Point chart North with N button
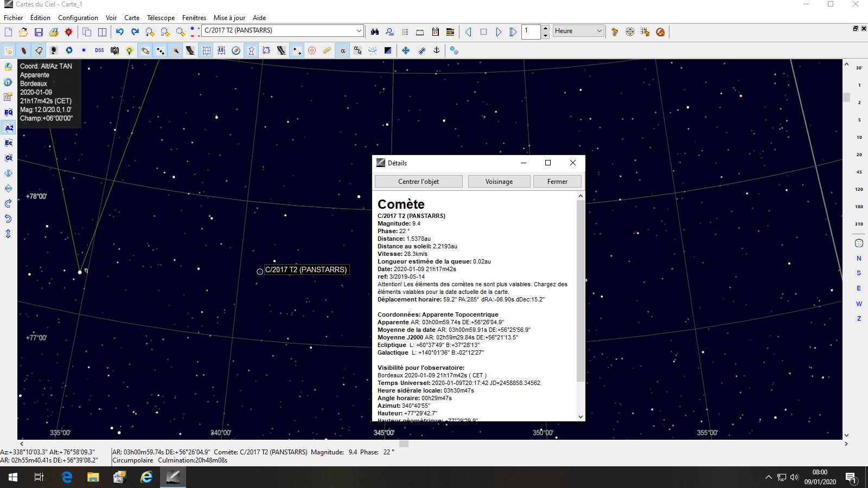The image size is (868, 488). pyautogui.click(x=859, y=259)
